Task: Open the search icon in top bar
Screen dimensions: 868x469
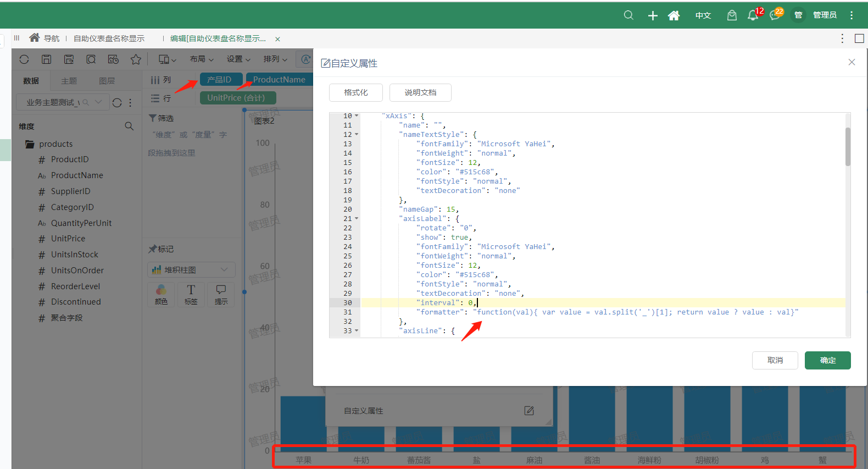Action: coord(628,15)
